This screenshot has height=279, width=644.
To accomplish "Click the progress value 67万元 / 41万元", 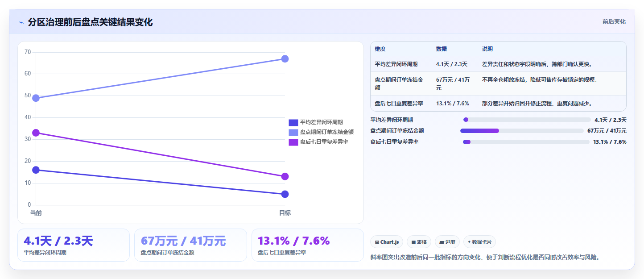I will (x=607, y=131).
